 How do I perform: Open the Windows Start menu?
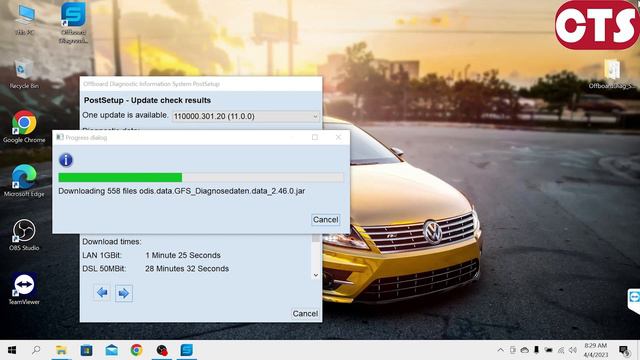[x=12, y=350]
